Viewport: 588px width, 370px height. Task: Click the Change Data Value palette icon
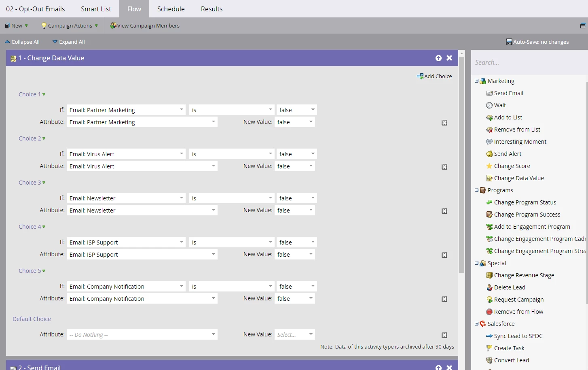click(489, 178)
